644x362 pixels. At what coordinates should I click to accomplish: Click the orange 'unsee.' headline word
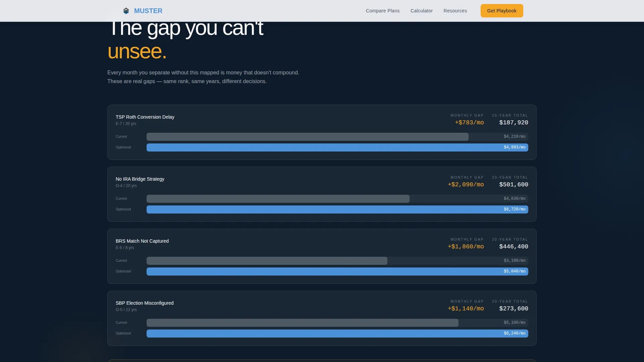pyautogui.click(x=137, y=52)
